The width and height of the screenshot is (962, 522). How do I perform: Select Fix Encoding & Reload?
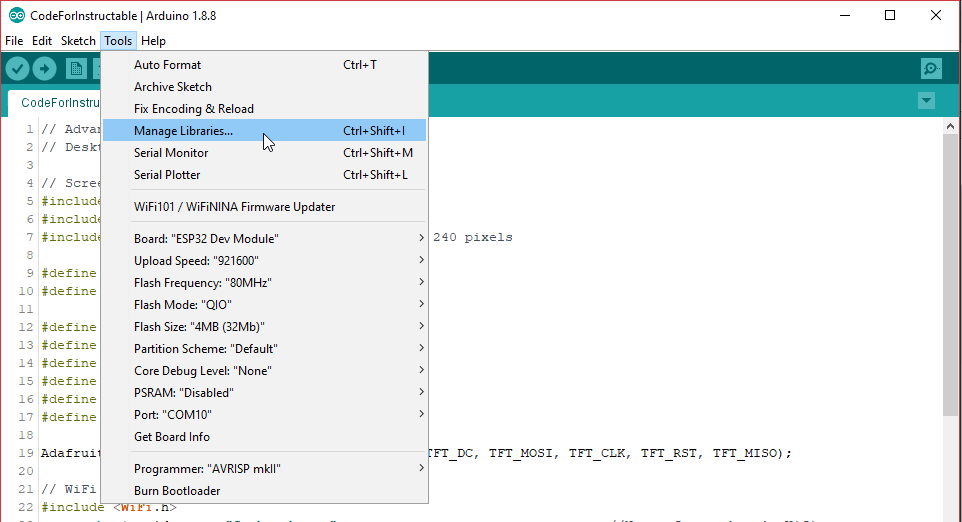(x=264, y=109)
